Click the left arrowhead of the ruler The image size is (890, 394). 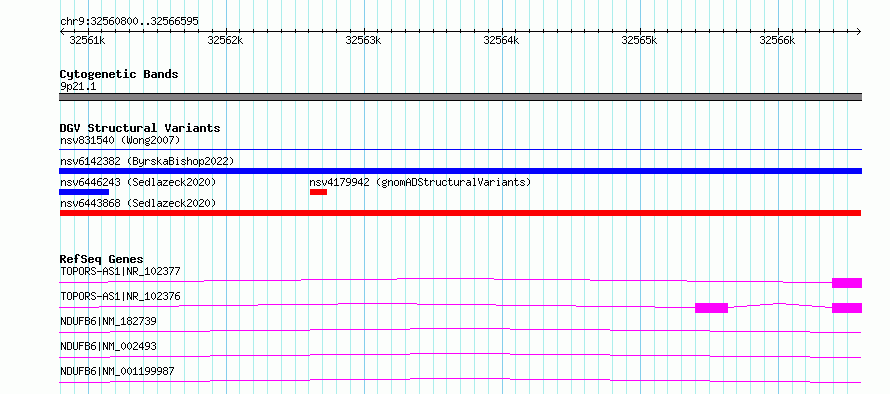point(62,32)
